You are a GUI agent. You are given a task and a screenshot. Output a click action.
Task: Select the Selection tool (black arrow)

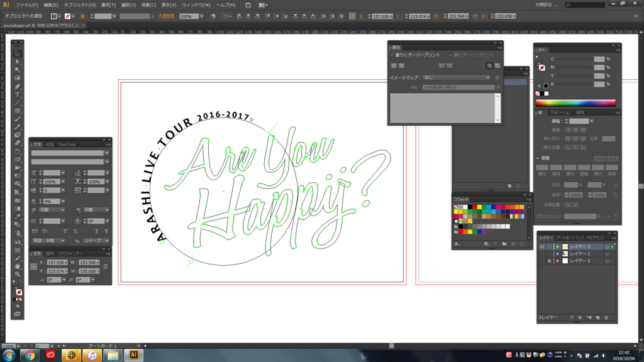coord(17,54)
